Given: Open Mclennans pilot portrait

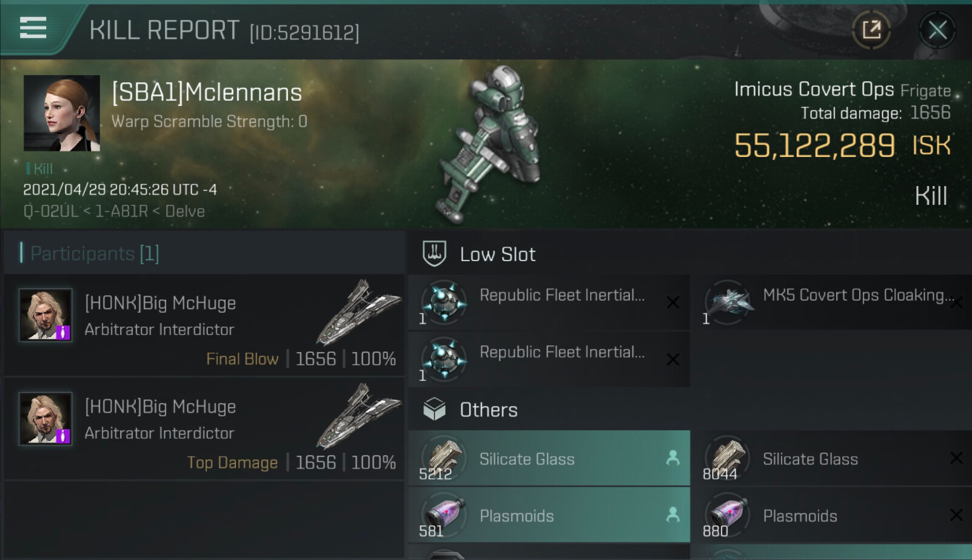Looking at the screenshot, I should pyautogui.click(x=62, y=113).
